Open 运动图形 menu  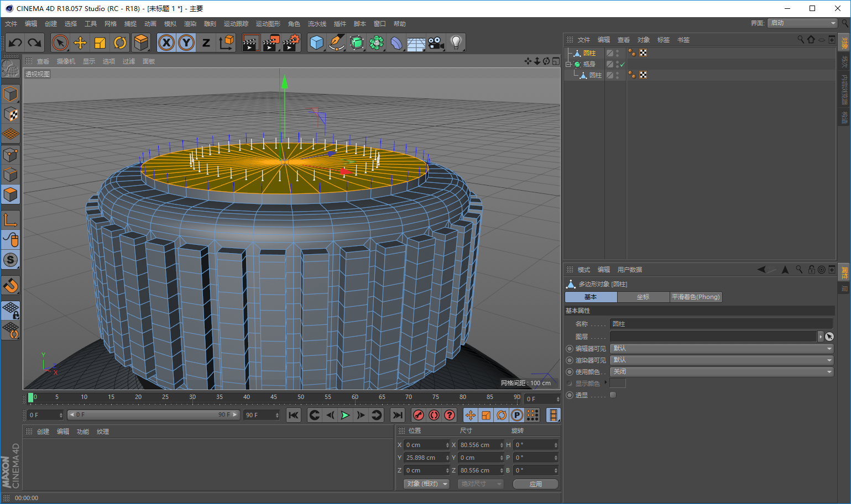(x=268, y=24)
